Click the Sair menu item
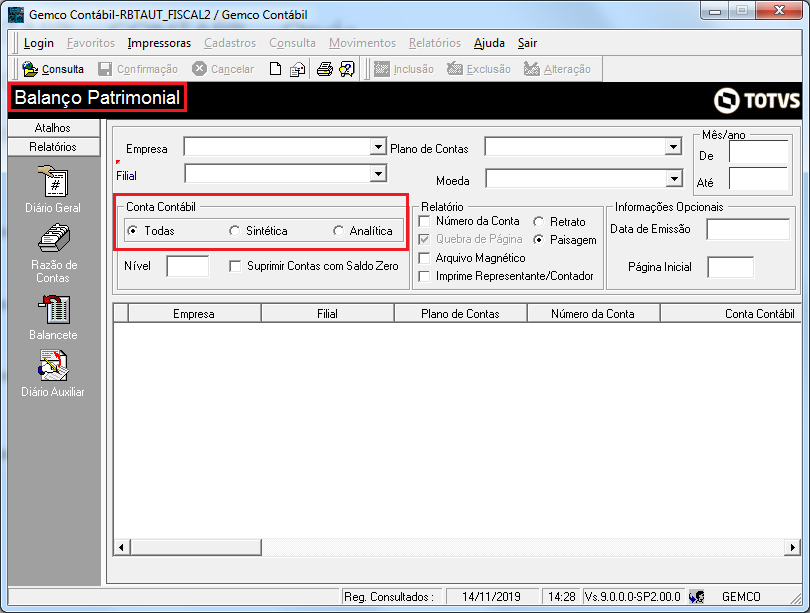 527,43
